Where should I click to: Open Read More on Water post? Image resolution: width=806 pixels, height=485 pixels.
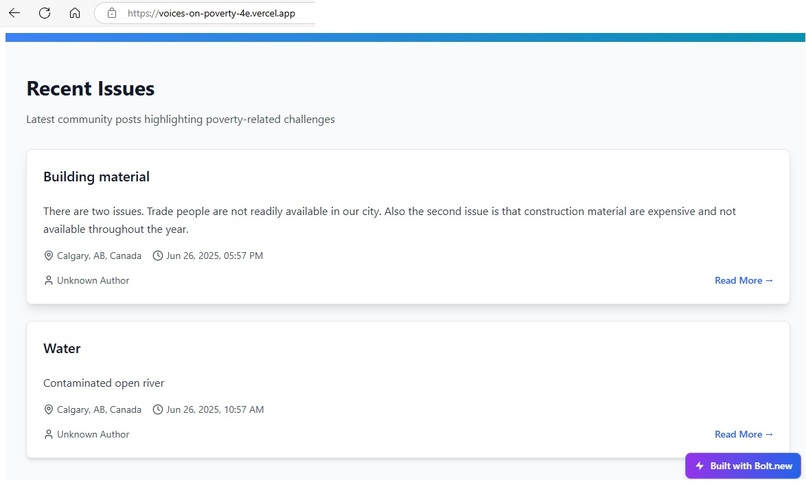click(744, 434)
